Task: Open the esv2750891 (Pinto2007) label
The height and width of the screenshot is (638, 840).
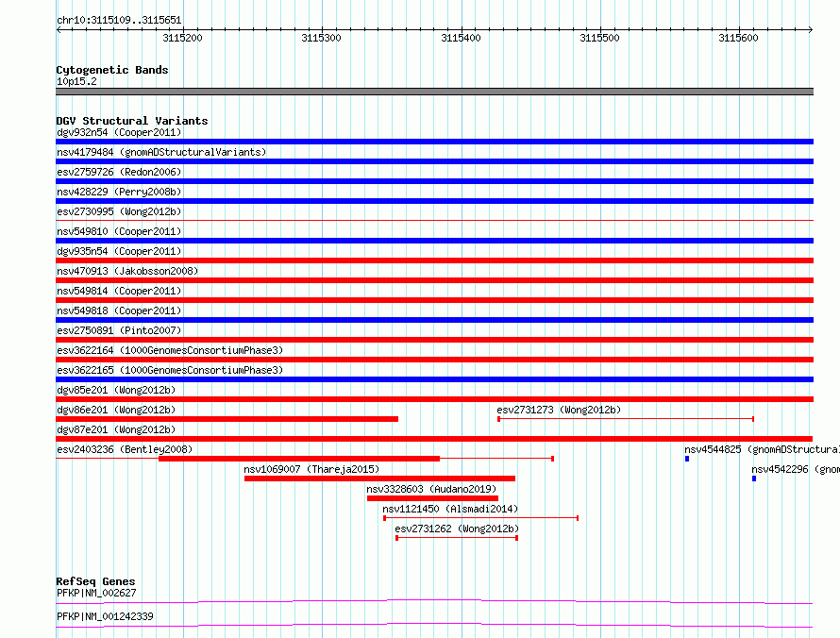Action: [x=119, y=330]
